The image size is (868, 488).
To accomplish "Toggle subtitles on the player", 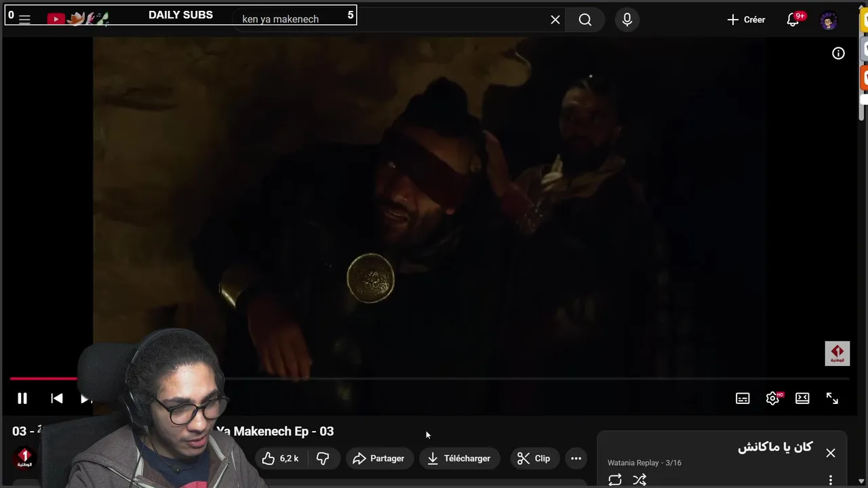I will click(x=743, y=399).
